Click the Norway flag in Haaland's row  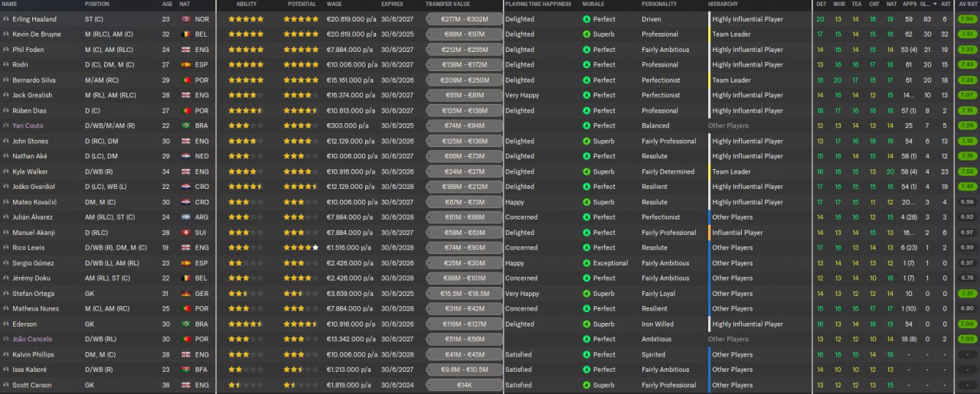(x=185, y=19)
